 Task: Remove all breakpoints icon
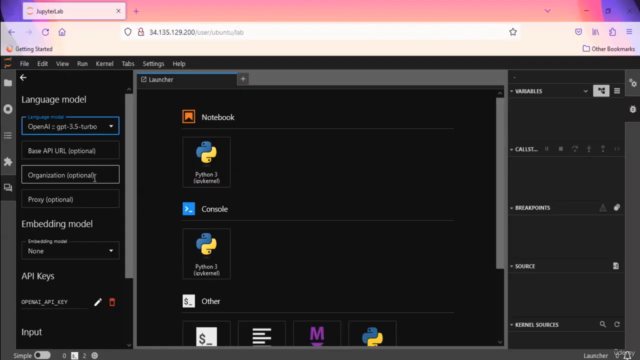(617, 208)
